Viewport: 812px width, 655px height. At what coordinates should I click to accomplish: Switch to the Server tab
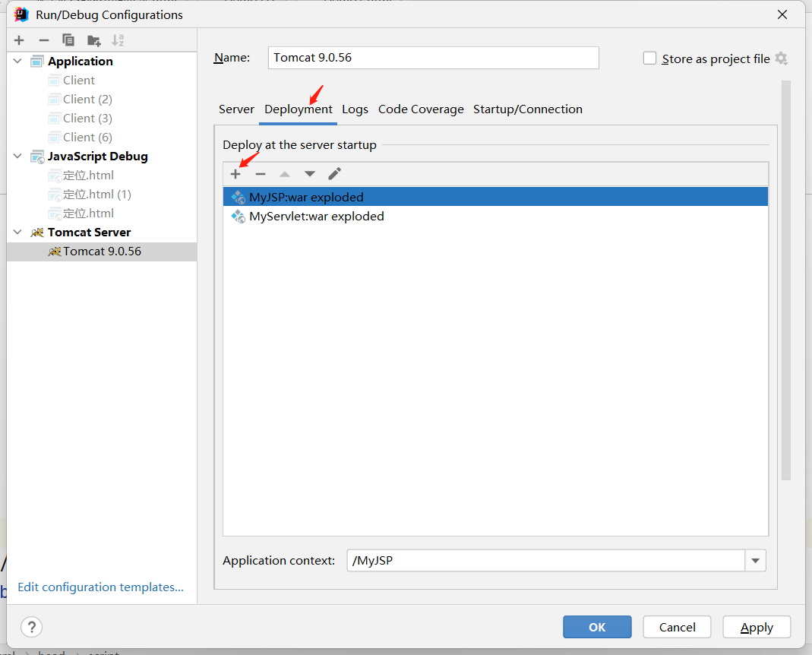(237, 109)
